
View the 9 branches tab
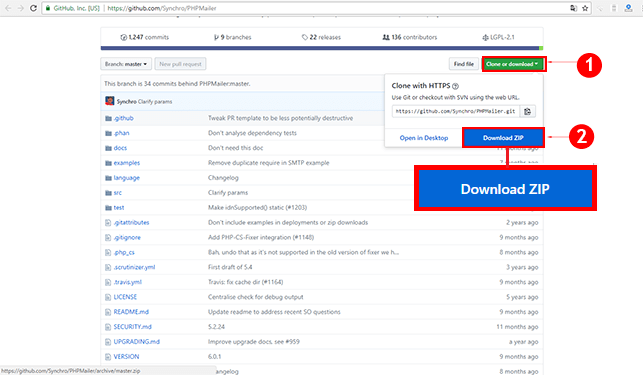click(233, 37)
